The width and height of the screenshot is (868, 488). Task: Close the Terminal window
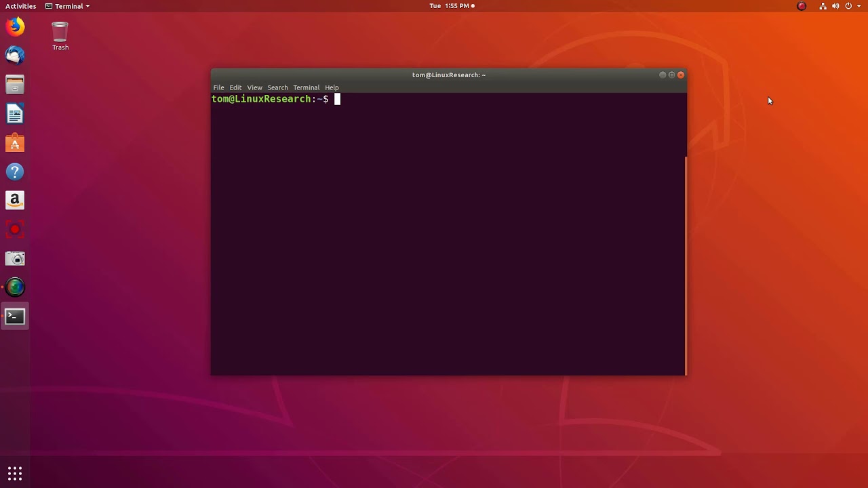tap(681, 75)
